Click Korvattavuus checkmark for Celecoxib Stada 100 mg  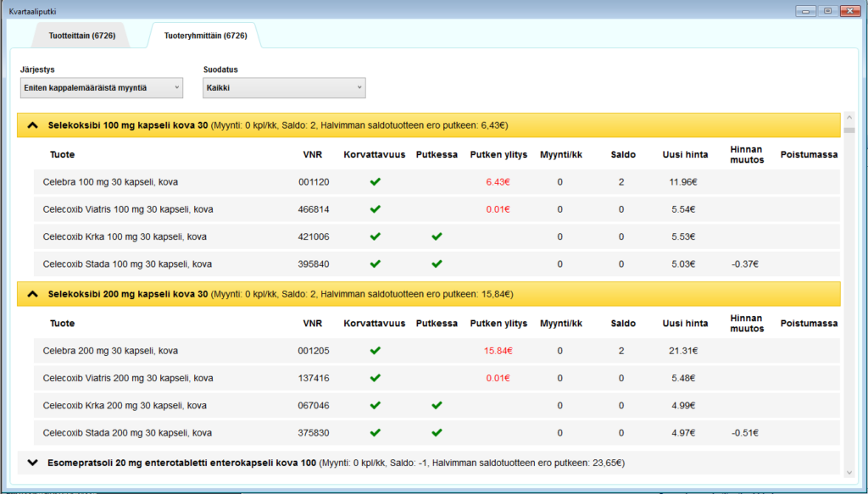[376, 264]
